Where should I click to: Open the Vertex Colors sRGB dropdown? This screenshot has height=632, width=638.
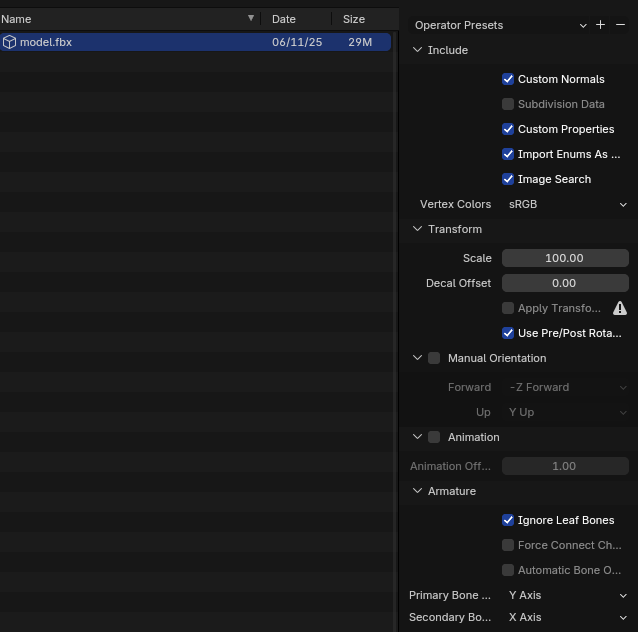(x=565, y=204)
